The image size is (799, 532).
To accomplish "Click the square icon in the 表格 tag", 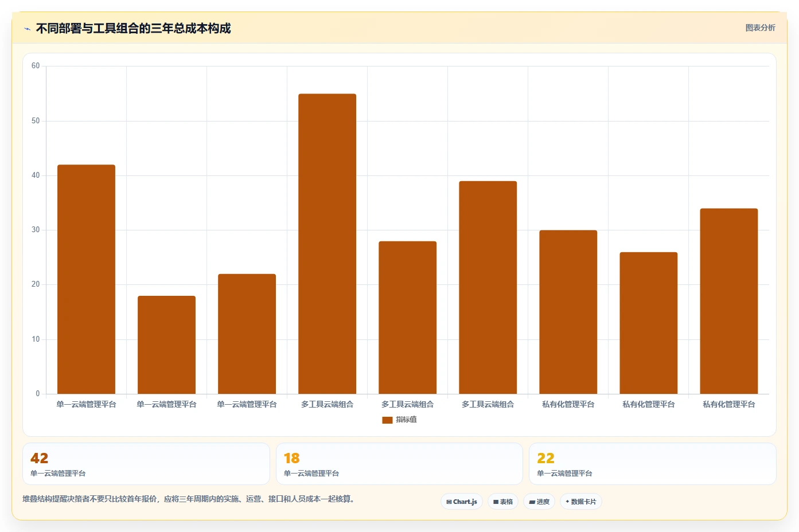I will pos(496,502).
